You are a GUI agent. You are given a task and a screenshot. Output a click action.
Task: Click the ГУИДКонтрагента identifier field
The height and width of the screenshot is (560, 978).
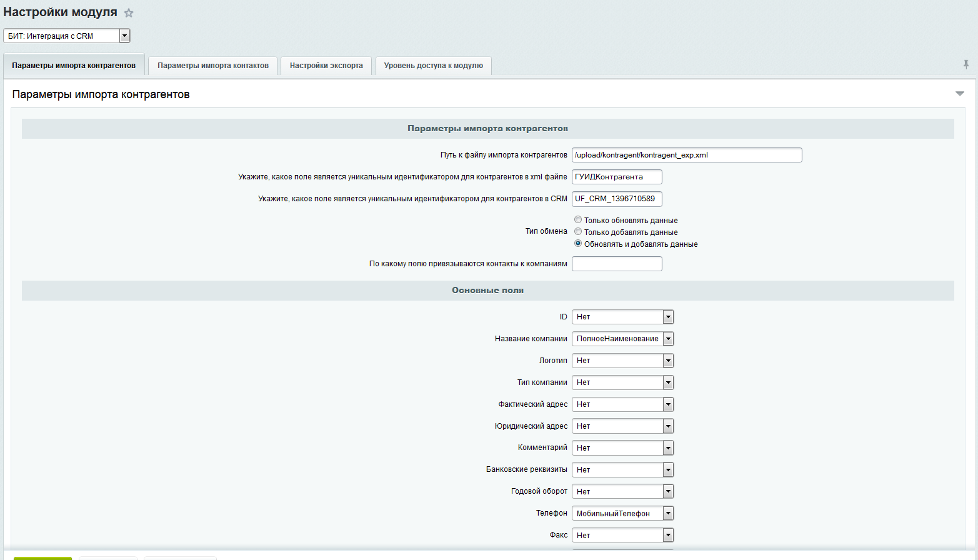click(616, 177)
